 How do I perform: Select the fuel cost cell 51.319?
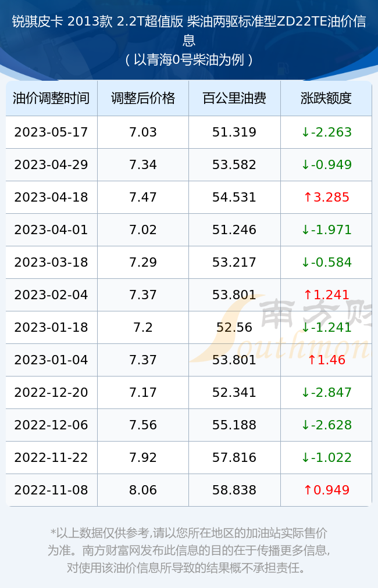pyautogui.click(x=234, y=132)
